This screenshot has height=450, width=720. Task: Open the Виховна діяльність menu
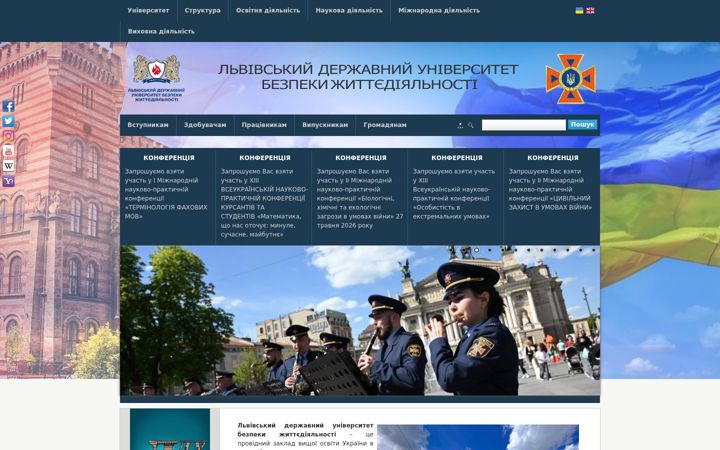[x=161, y=32]
